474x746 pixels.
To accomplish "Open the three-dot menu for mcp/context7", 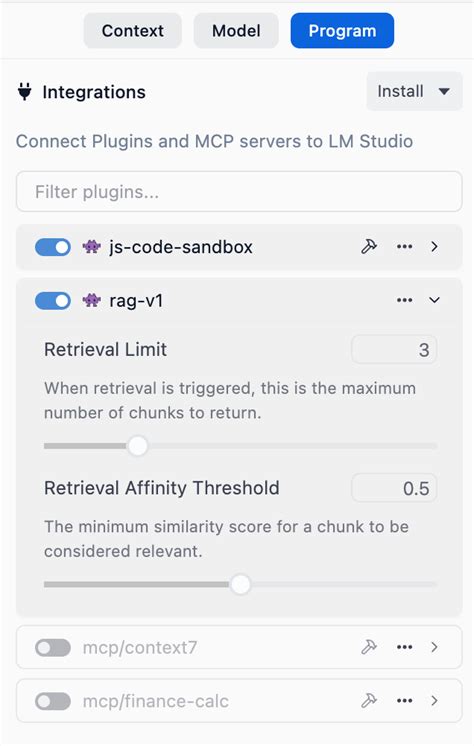I will click(405, 647).
